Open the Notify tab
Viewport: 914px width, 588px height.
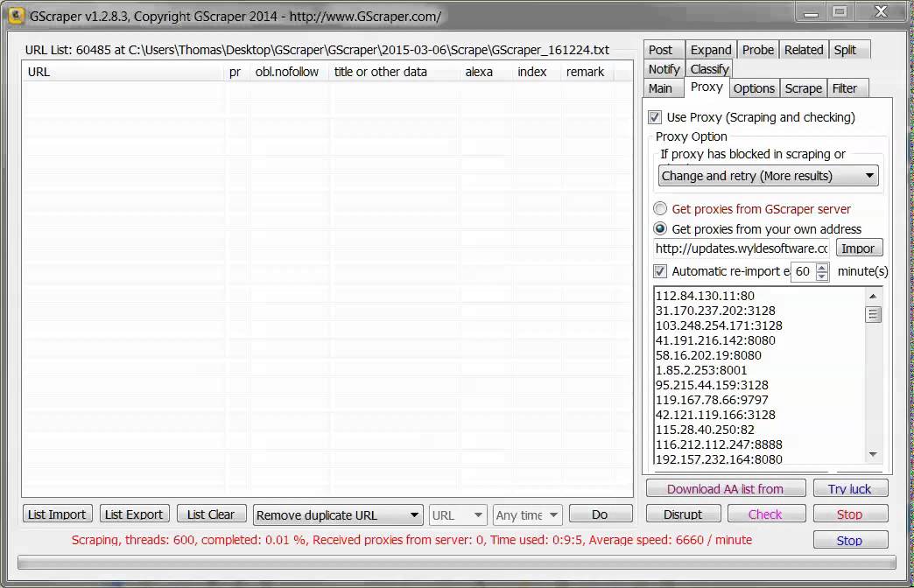pyautogui.click(x=664, y=69)
